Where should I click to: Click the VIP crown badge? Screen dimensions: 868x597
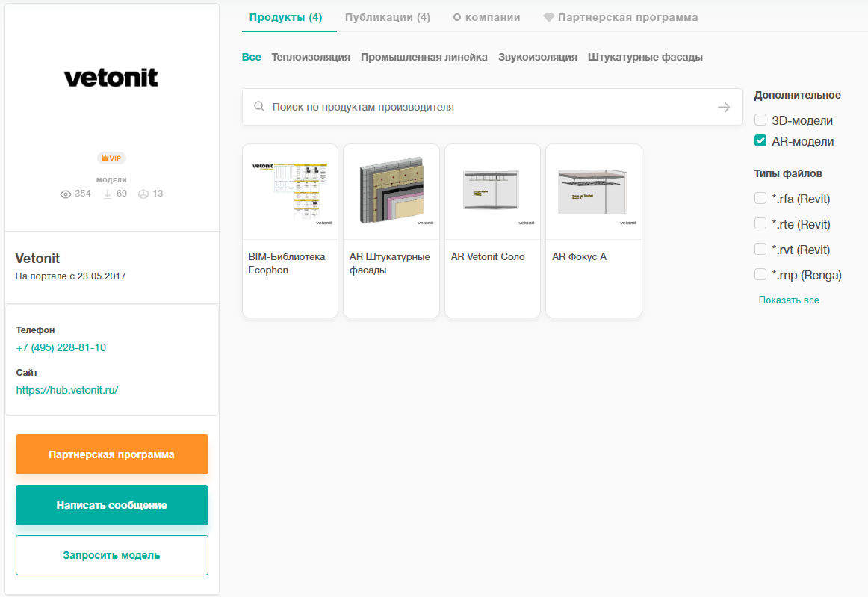click(x=111, y=158)
